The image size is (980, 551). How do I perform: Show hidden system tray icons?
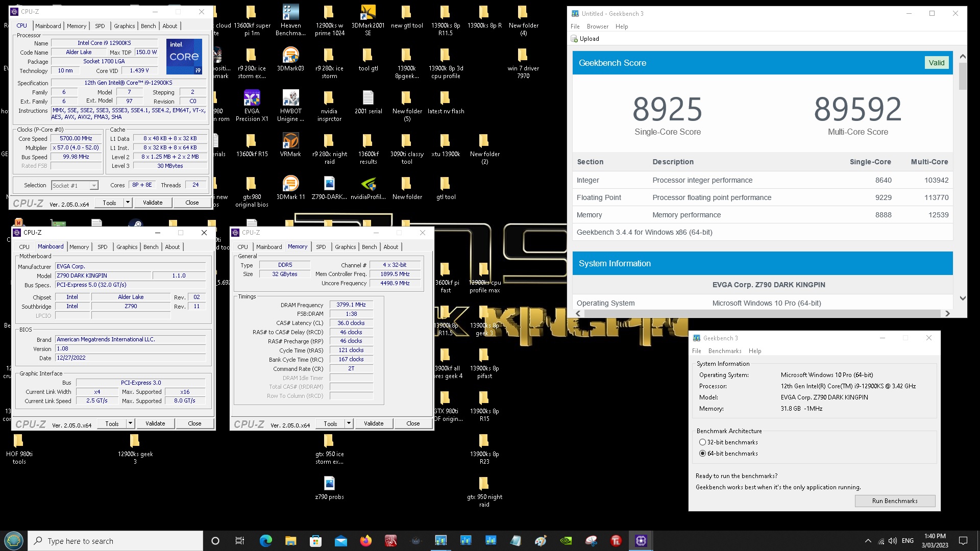pyautogui.click(x=868, y=541)
